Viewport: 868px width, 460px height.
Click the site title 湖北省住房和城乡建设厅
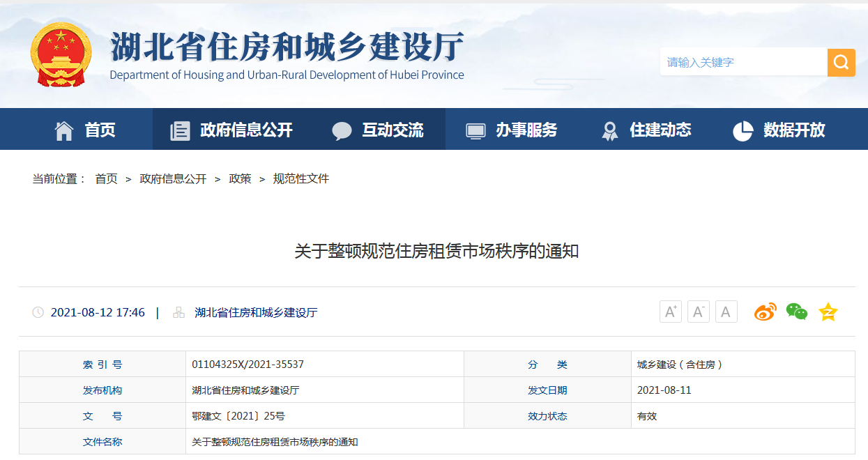(287, 47)
